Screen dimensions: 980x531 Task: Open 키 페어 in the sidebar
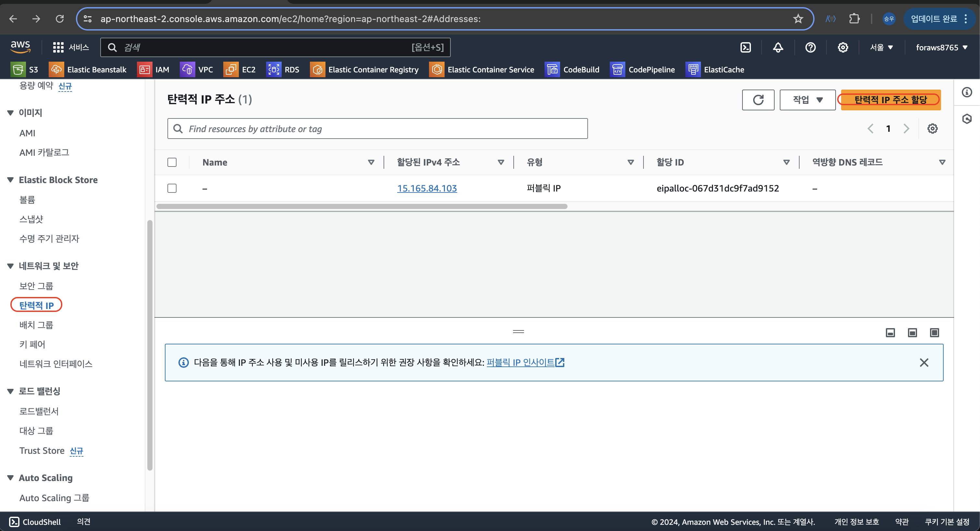(32, 344)
